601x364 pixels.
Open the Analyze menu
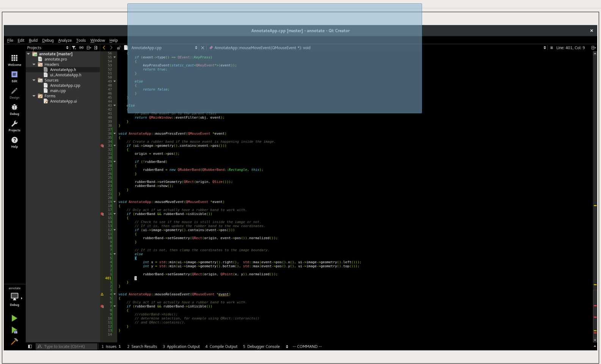[65, 41]
